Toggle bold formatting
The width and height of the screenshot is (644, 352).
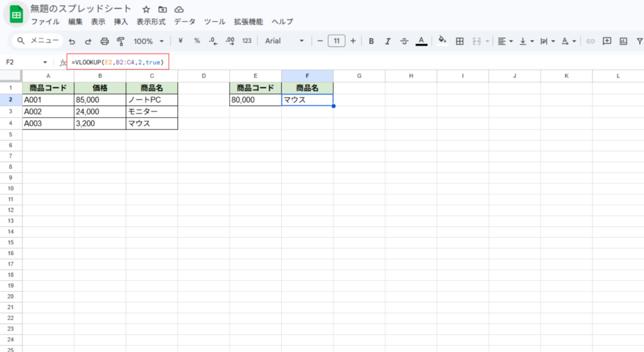(x=371, y=41)
